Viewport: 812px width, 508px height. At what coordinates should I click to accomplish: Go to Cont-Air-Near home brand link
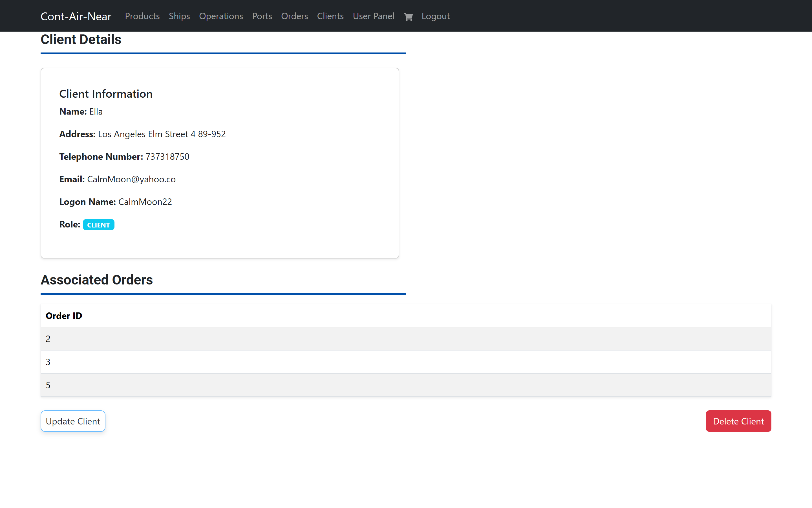point(76,16)
